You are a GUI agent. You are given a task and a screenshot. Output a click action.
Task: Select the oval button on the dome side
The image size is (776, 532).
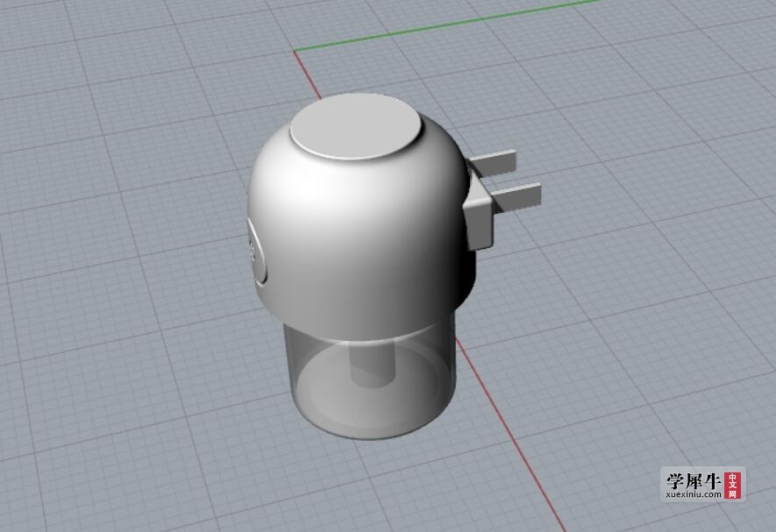(257, 252)
